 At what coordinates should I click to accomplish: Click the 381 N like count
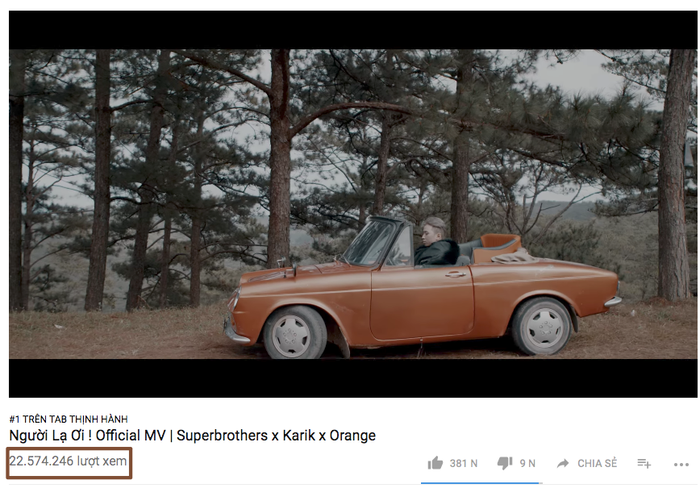coord(463,464)
